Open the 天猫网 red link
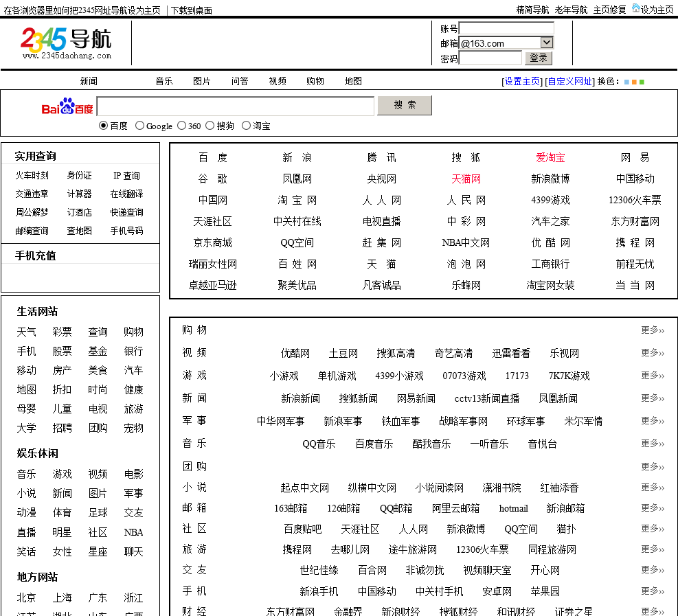 coord(466,179)
